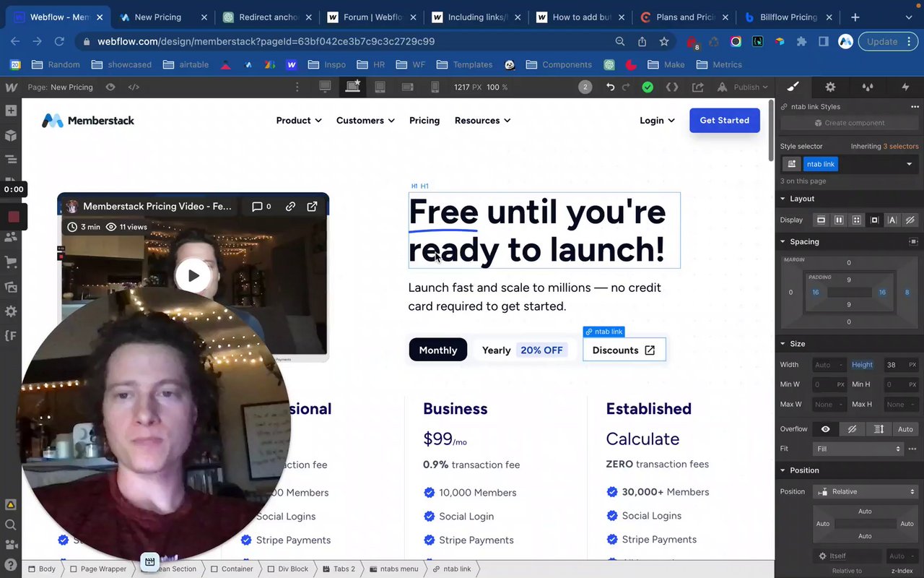Play the Memberstack Pricing Video
Viewport: 924px width, 578px height.
(x=193, y=275)
